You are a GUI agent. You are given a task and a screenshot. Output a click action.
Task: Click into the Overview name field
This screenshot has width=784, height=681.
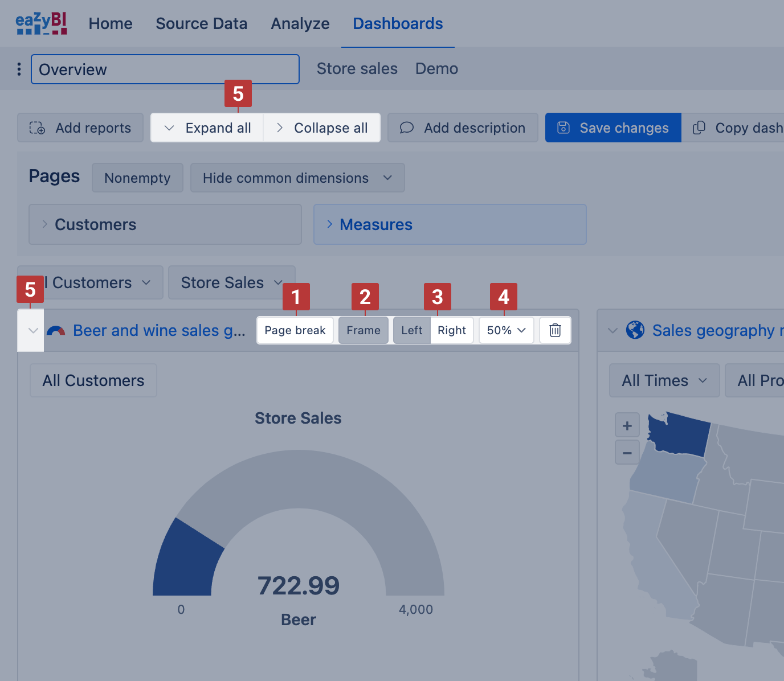pos(165,69)
